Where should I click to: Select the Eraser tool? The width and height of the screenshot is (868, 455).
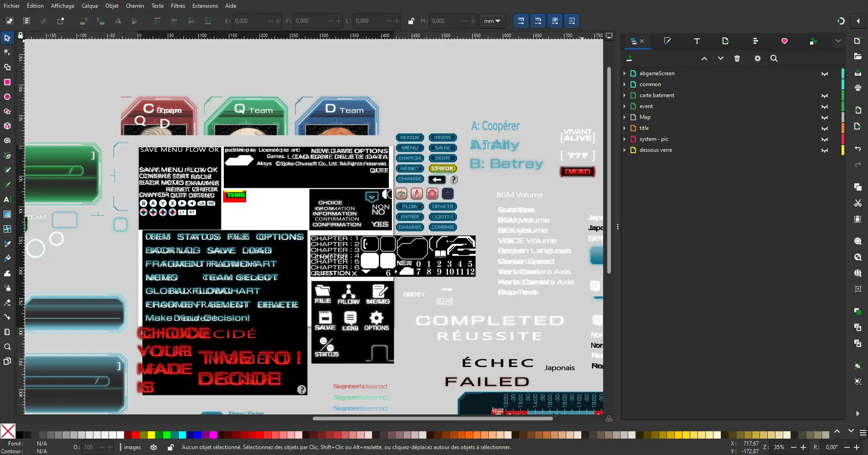[7, 302]
